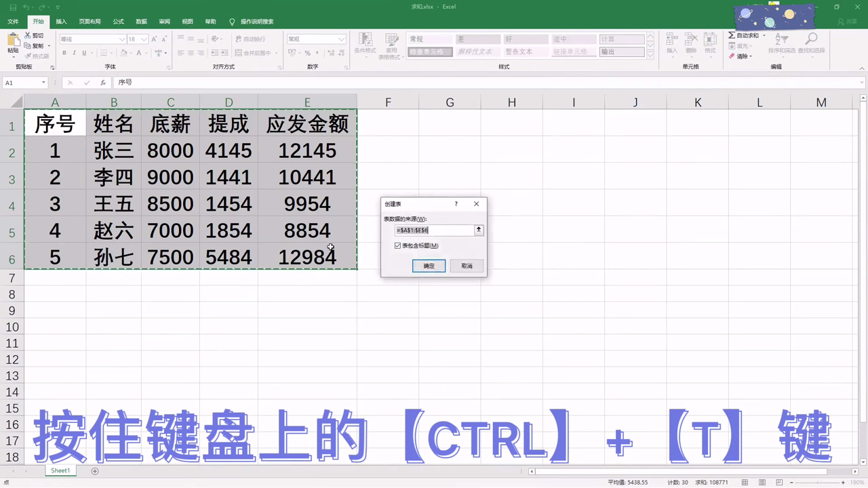Click the help question mark in 创建表
868x488 pixels.
(x=456, y=204)
